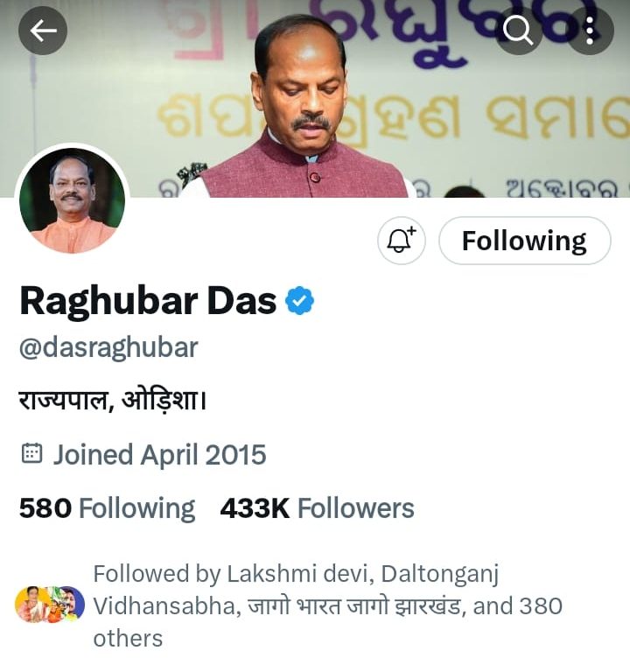The width and height of the screenshot is (630, 672).
Task: Tap the 433K follower count number
Action: (x=255, y=508)
